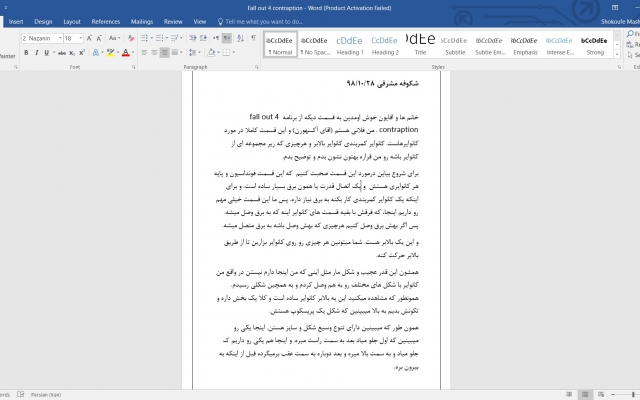
Task: Decrease paragraph indent
Action: pos(193,38)
